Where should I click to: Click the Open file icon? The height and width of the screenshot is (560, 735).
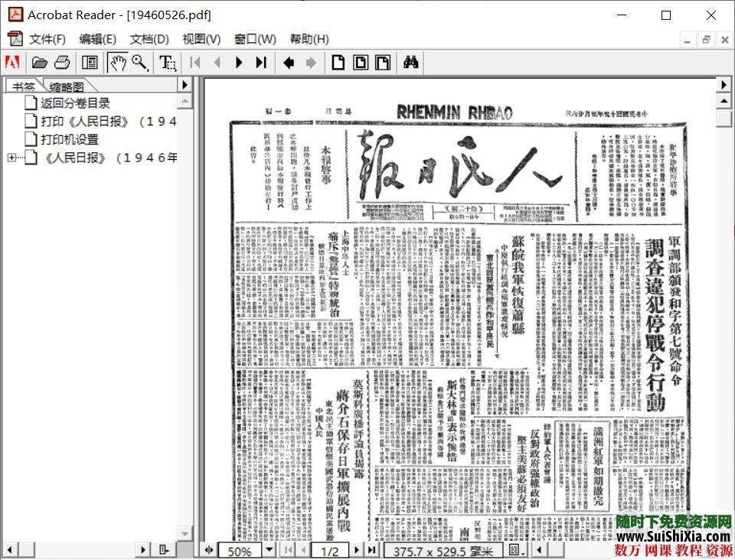40,63
